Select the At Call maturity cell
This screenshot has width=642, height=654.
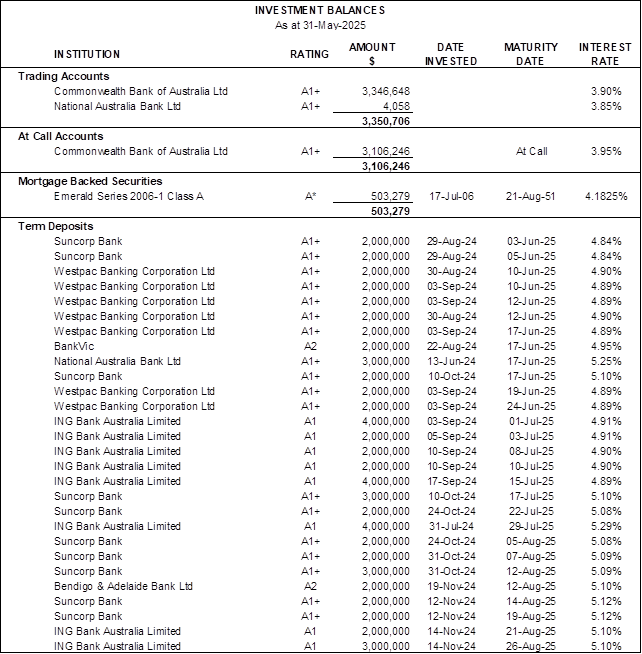(x=531, y=151)
